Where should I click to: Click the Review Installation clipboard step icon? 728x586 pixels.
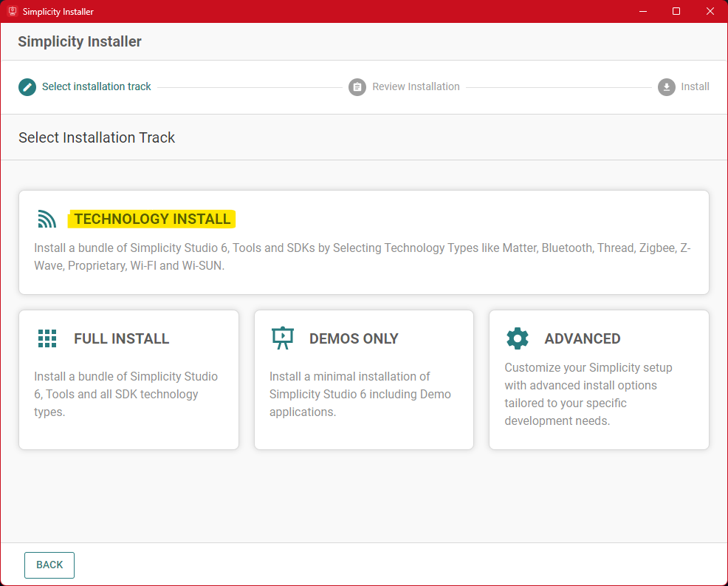(x=357, y=87)
